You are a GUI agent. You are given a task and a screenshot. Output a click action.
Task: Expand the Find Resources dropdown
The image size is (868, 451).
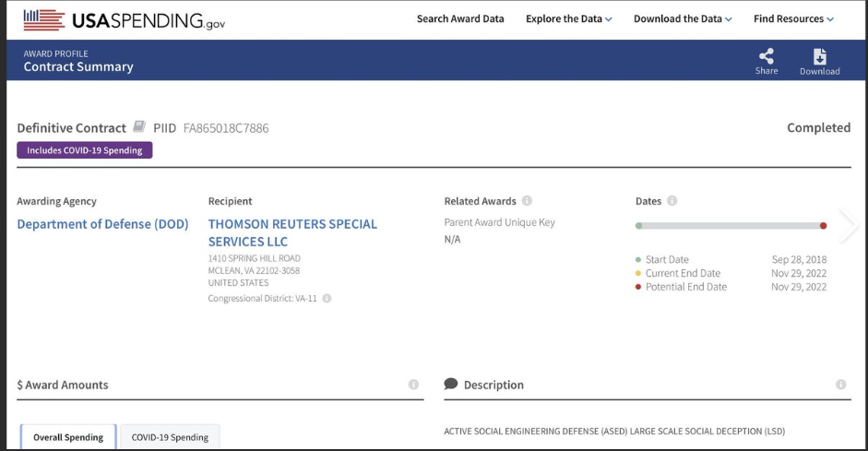coord(793,18)
